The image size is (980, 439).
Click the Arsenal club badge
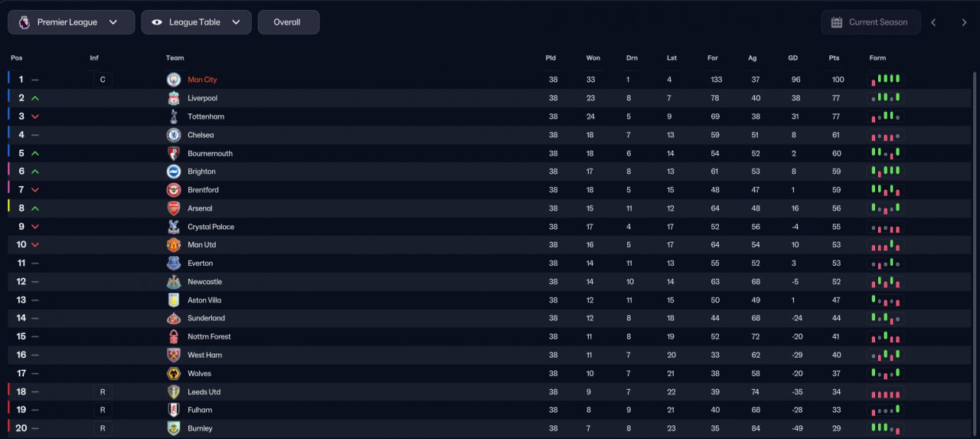pyautogui.click(x=174, y=208)
